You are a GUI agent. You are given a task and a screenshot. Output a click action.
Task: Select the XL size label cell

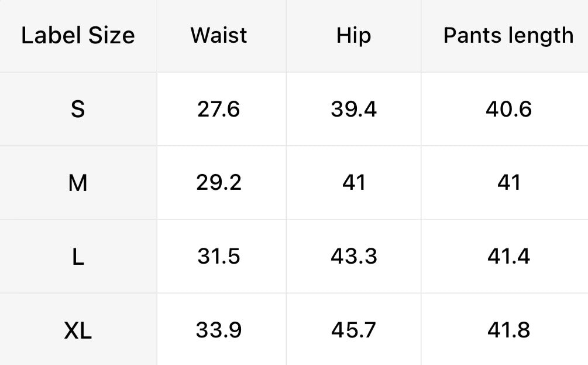78,331
